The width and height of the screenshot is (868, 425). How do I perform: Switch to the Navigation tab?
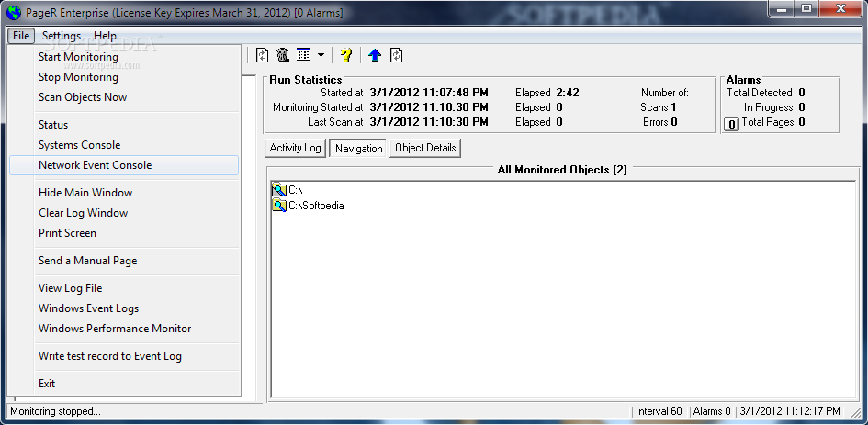tap(358, 149)
